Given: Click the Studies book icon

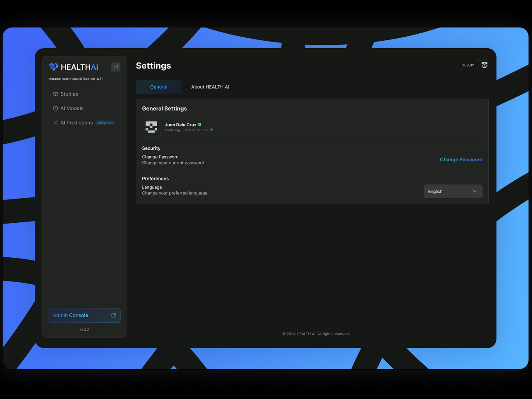Looking at the screenshot, I should tap(55, 94).
